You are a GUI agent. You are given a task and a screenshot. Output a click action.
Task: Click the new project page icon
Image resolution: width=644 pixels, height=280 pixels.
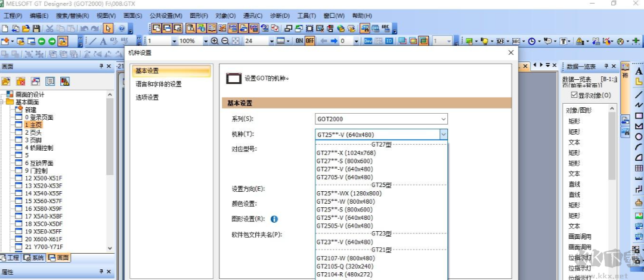(x=5, y=29)
